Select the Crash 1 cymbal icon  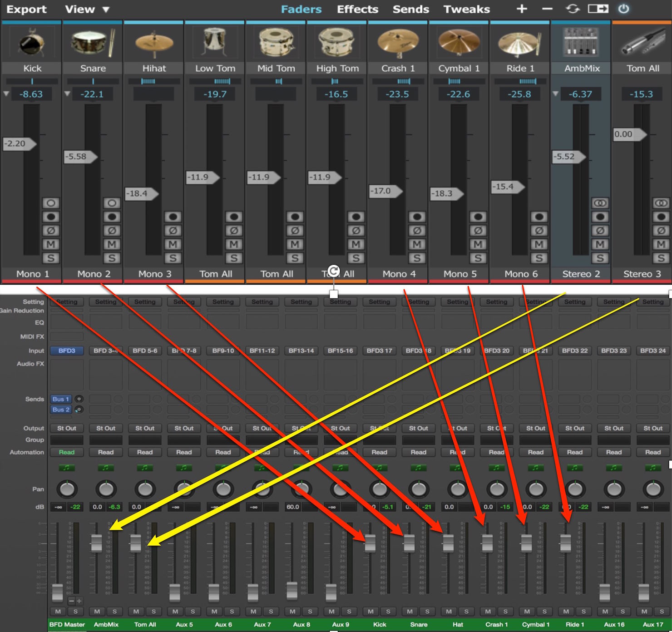click(x=398, y=43)
